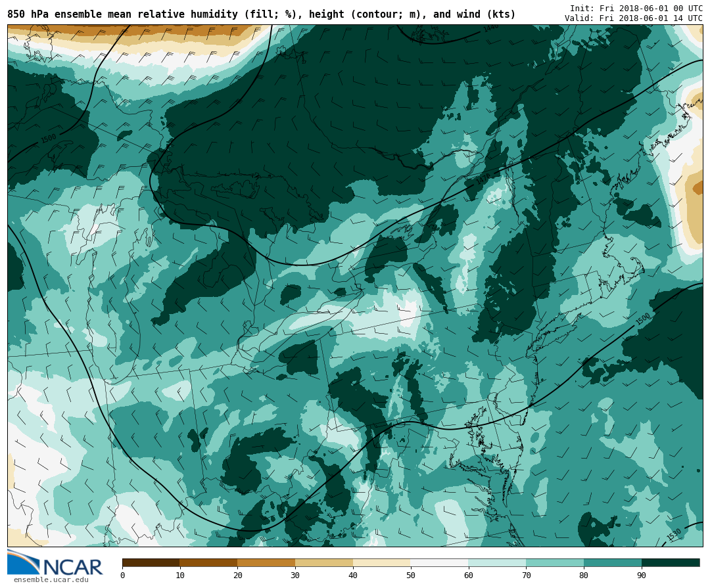710x588 pixels.
Task: Click the colorbar tick label '30'
Action: tap(295, 576)
